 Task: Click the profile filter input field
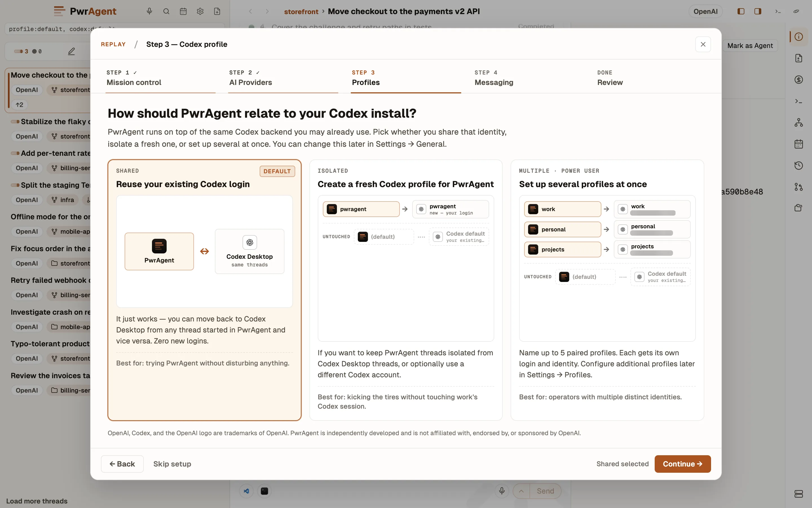click(114, 29)
